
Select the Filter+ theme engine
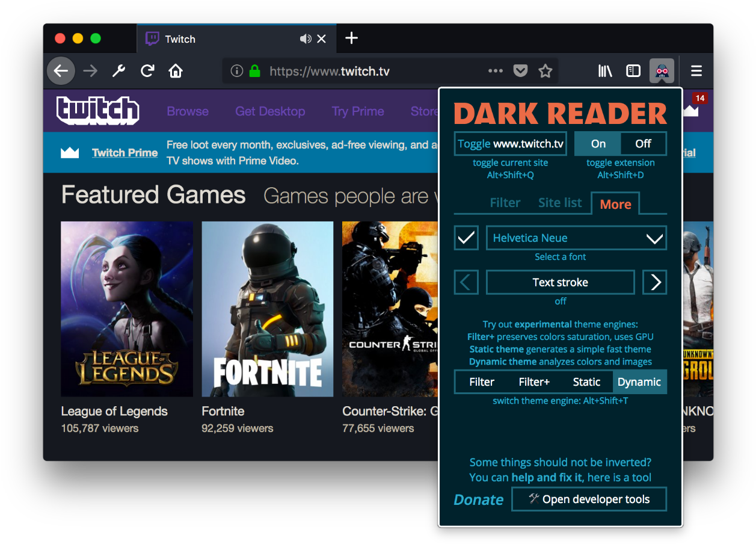pos(534,382)
